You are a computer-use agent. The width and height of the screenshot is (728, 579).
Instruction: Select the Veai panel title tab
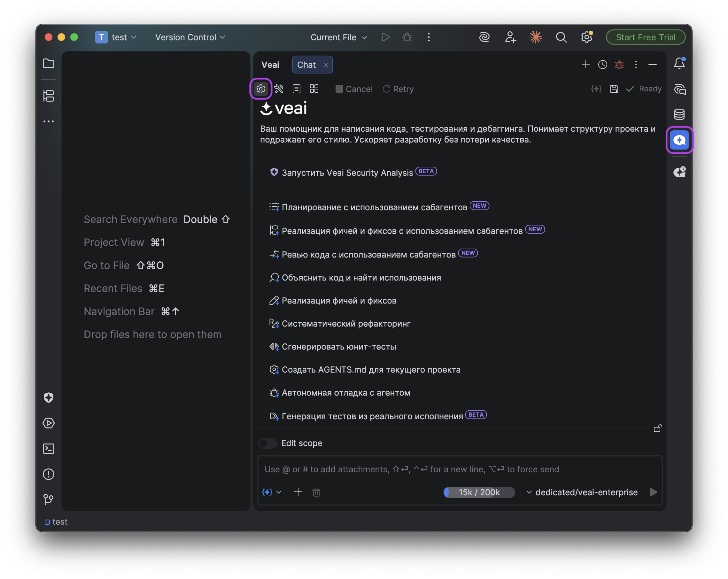pos(270,65)
